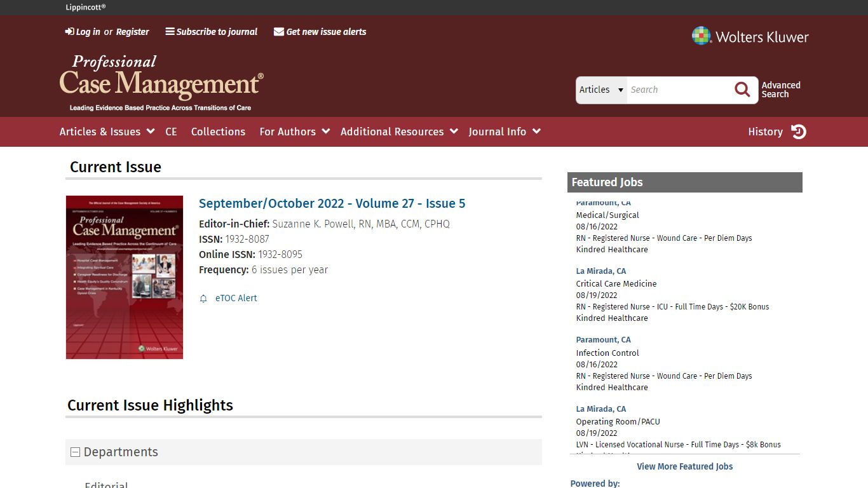Open September/October 2022 Volume 27 Issue 5
This screenshot has height=488, width=868.
coord(332,203)
